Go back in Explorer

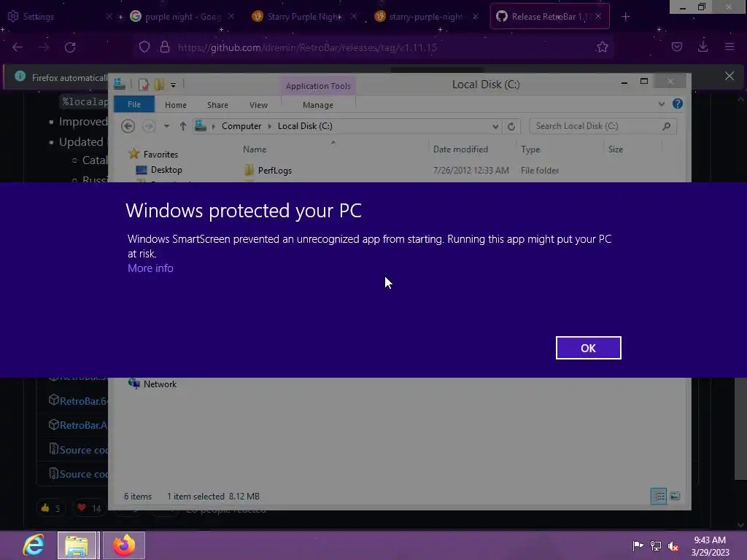(x=128, y=126)
